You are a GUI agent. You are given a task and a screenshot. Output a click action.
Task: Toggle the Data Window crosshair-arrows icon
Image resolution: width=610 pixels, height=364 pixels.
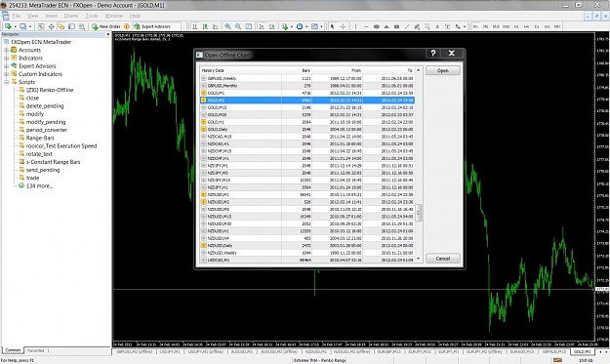pos(51,26)
